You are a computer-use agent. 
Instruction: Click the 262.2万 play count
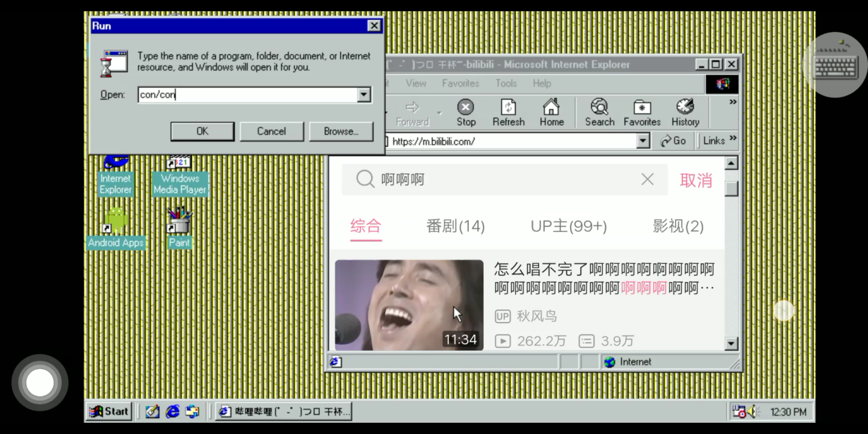pos(530,341)
